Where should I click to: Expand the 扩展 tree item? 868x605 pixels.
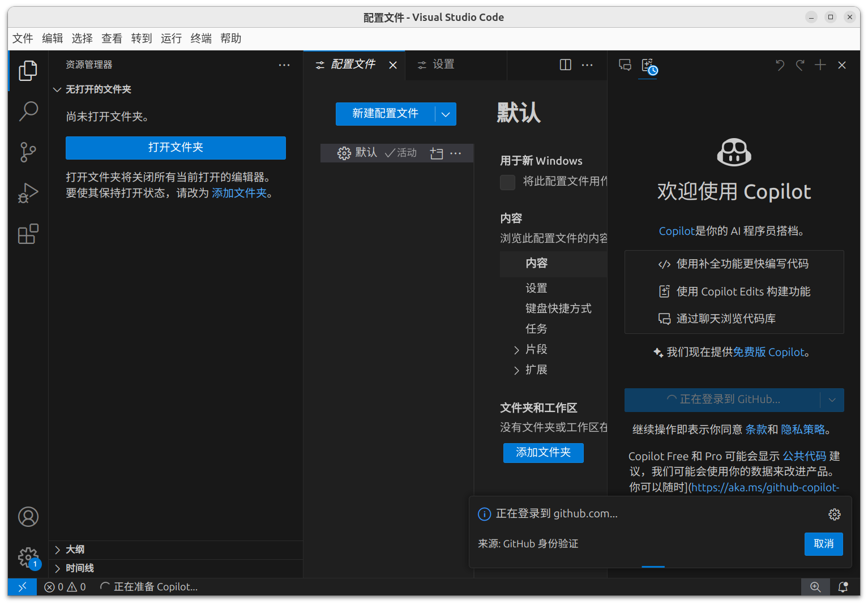coord(516,371)
